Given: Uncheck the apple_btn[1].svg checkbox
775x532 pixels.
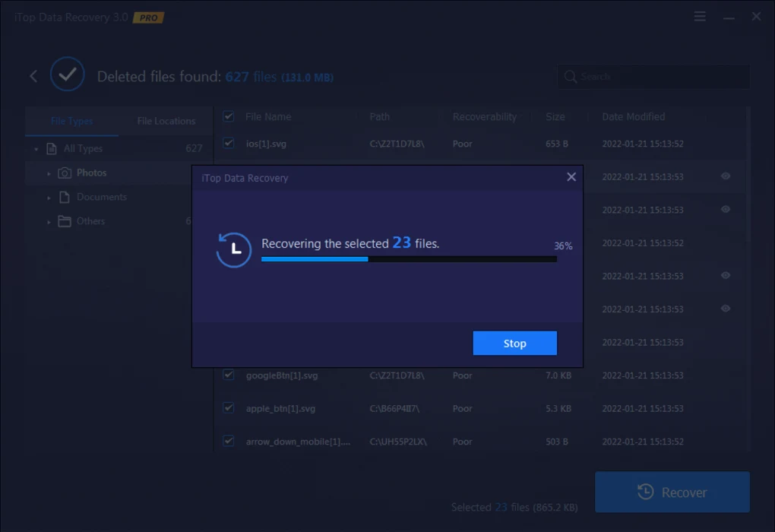Looking at the screenshot, I should (x=228, y=408).
